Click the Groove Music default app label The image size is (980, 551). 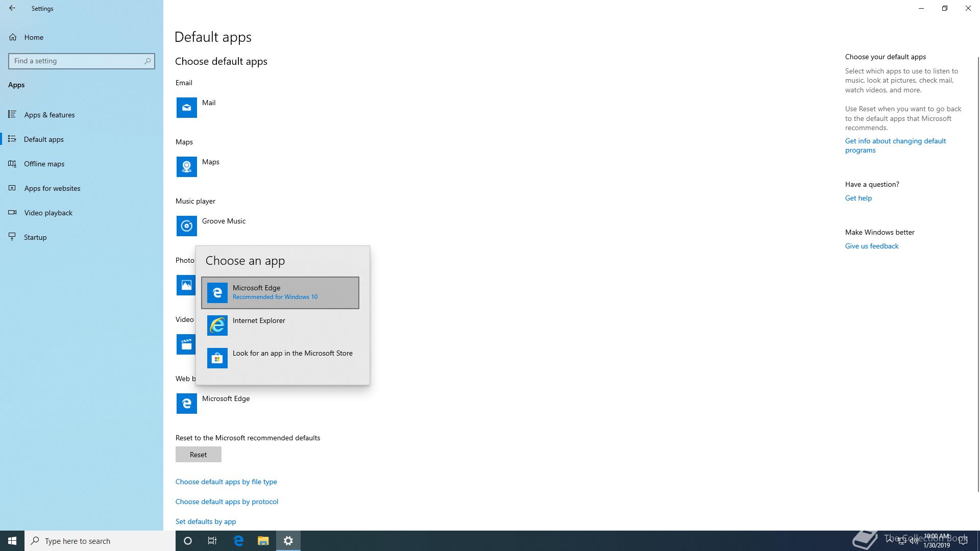tap(224, 221)
